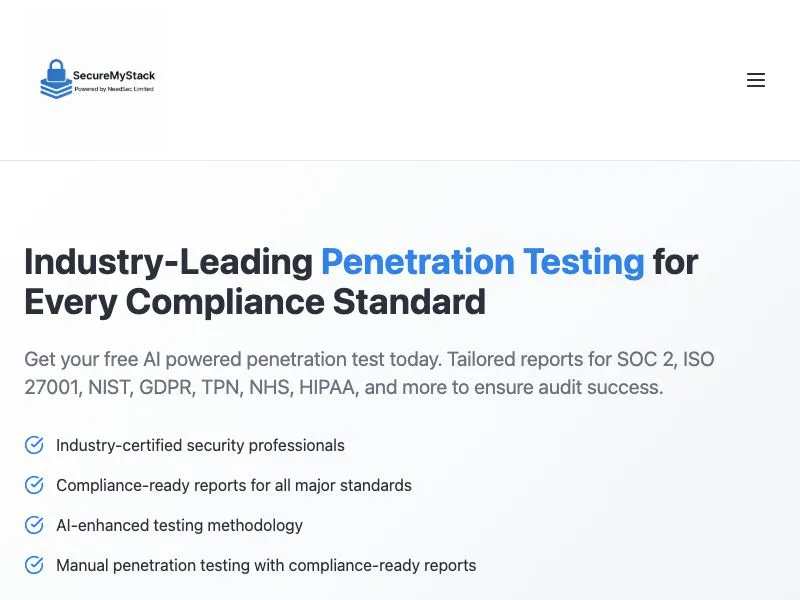Screen dimensions: 800x600
Task: Select the SecureMyStack brand name
Action: (114, 76)
